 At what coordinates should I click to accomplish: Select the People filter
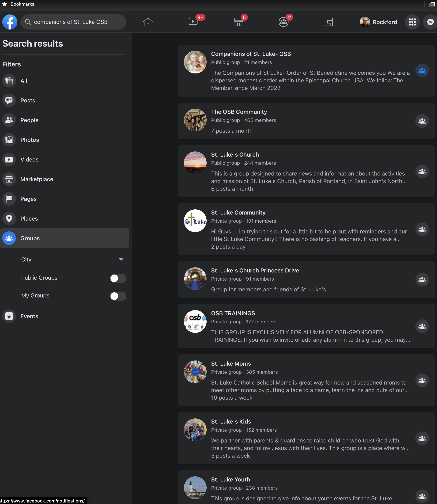click(x=65, y=120)
